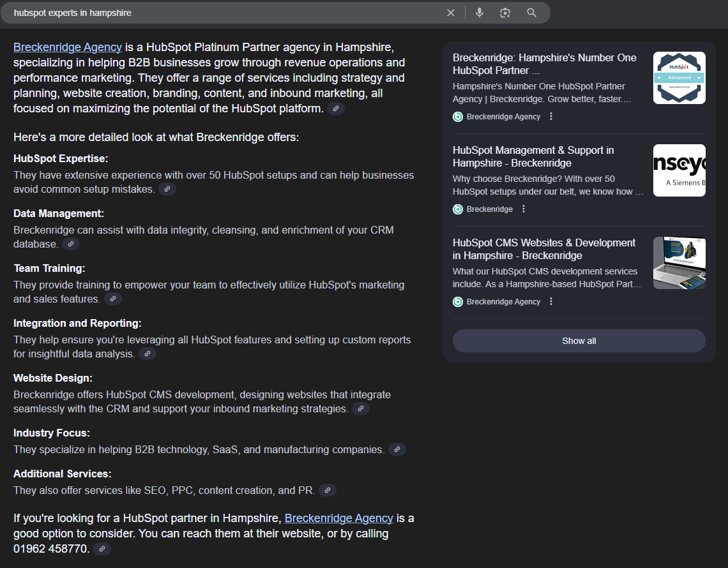Open the three-dot menu beside the 'Breckenridge' source
Image resolution: width=728 pixels, height=568 pixels.
(524, 209)
